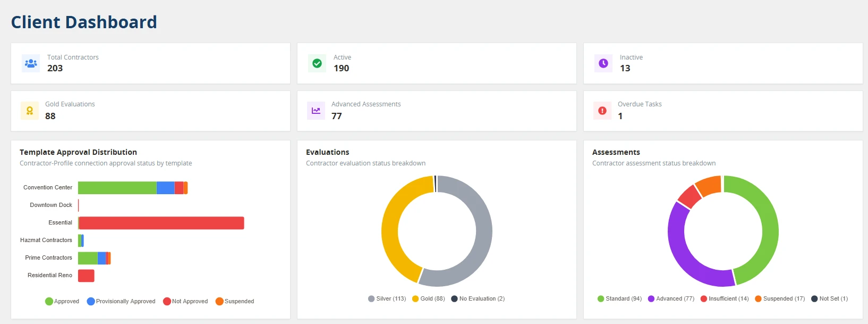Click the green Standard donut segment

769,223
